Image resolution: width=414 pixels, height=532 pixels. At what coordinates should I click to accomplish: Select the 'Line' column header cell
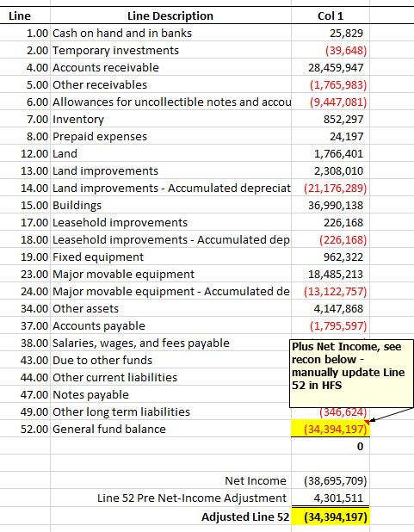pos(25,15)
